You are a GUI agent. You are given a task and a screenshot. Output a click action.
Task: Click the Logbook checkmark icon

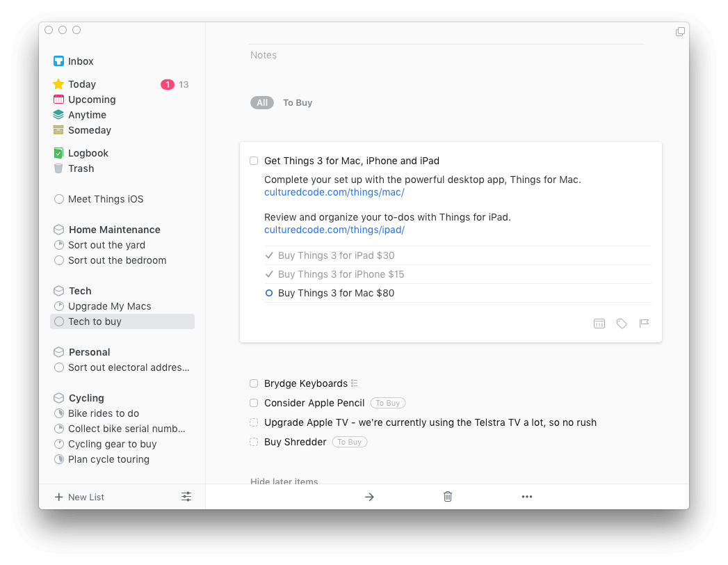pyautogui.click(x=58, y=153)
